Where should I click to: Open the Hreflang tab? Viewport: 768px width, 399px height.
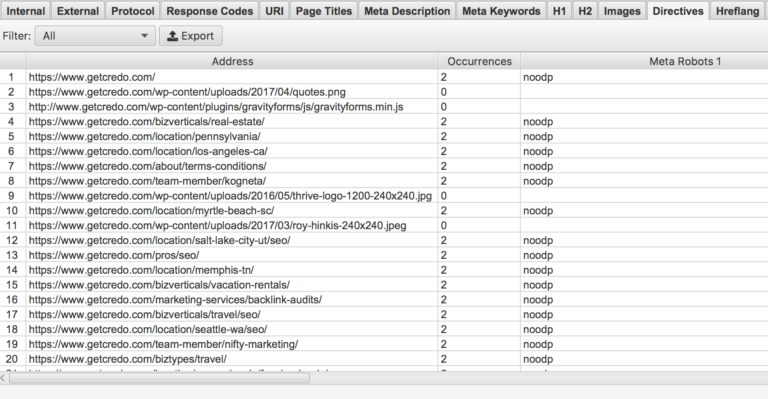737,11
